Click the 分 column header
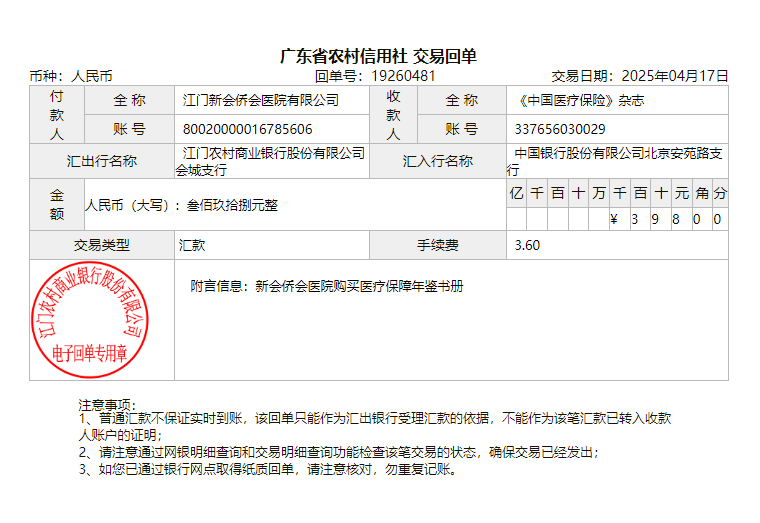 [720, 193]
